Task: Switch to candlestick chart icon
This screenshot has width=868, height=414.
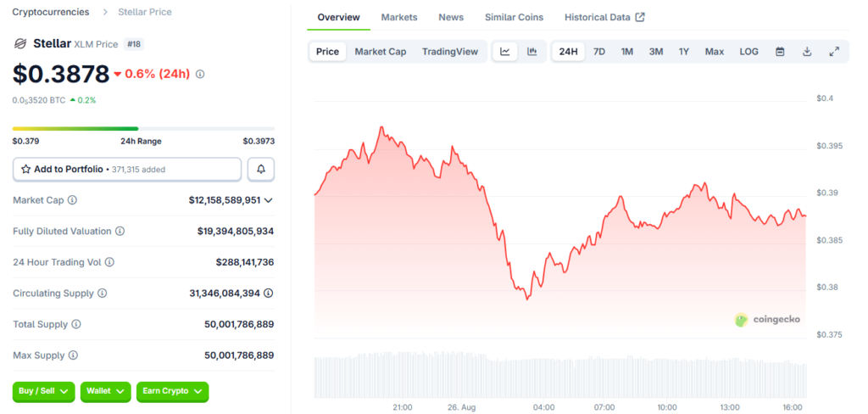Action: 531,52
